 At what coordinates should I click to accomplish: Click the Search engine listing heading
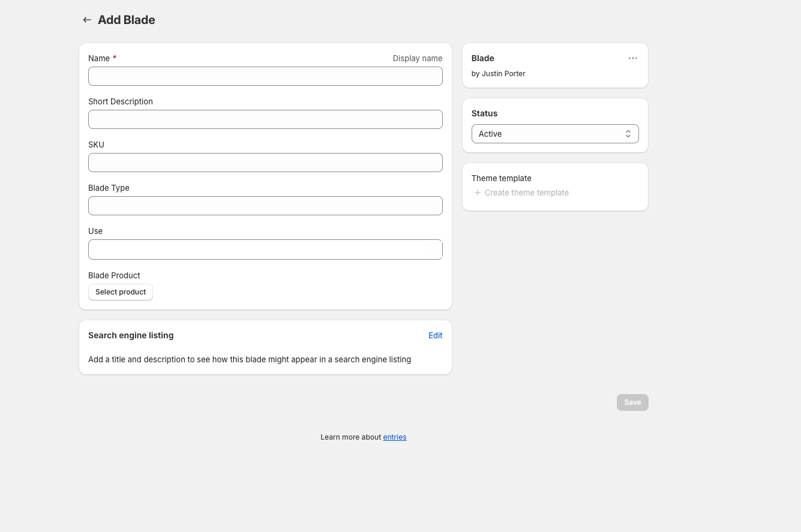(x=131, y=335)
